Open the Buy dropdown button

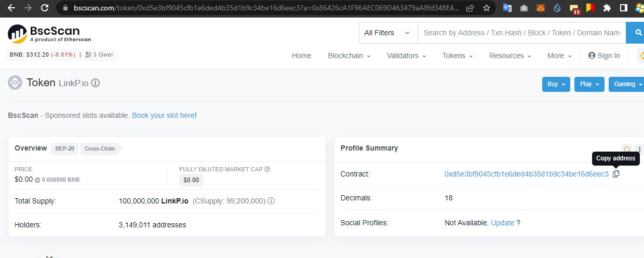coord(556,84)
